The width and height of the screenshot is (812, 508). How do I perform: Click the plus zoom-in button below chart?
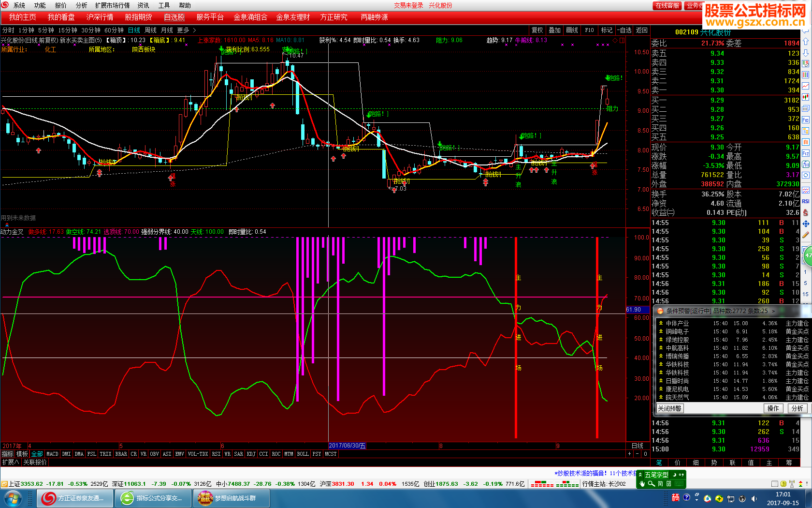coord(629,454)
